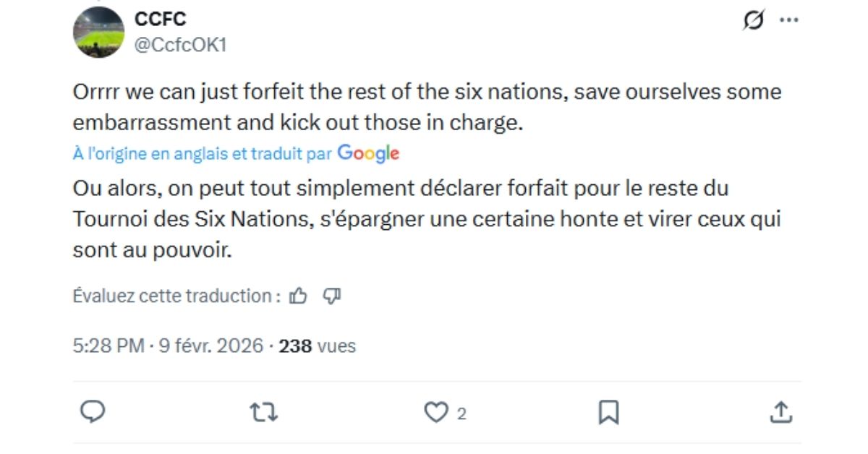868x454 pixels.
Task: Like the post with the heart icon
Action: [x=435, y=413]
